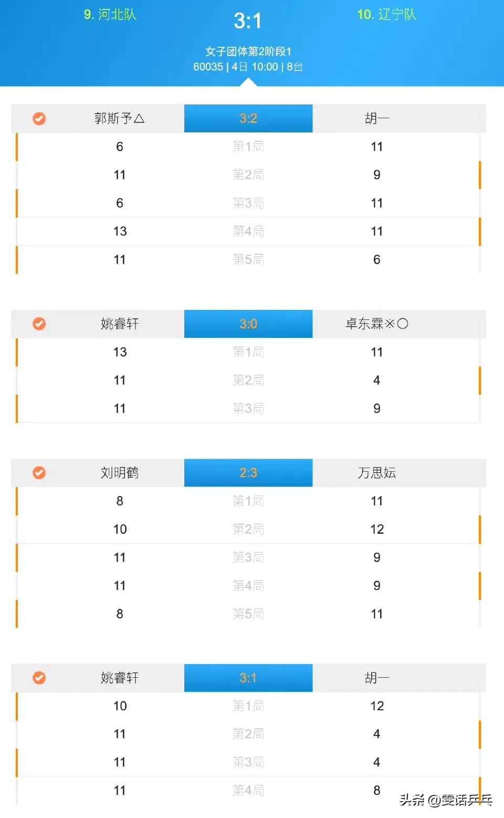Viewport: 504px width, 818px height.
Task: Click 胡一 in the first match header
Action: pyautogui.click(x=377, y=119)
